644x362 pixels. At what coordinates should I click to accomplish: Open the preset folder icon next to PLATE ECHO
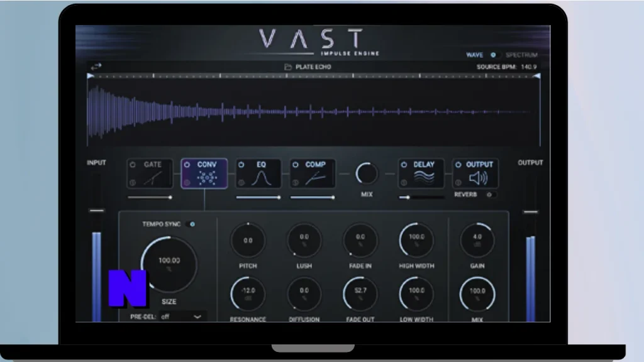point(288,67)
